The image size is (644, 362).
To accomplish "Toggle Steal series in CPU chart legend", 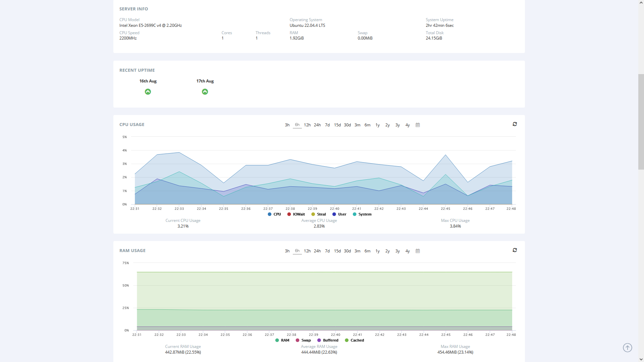I will pyautogui.click(x=319, y=214).
